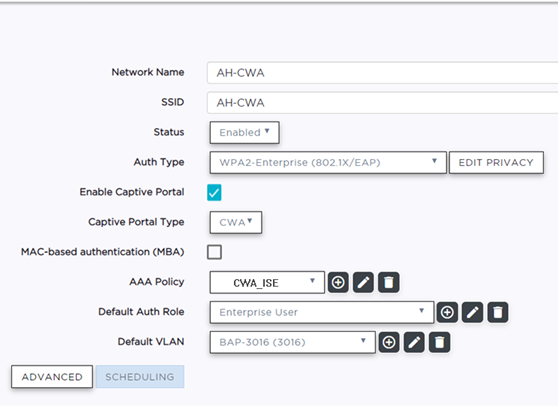Click the Network Name input field
Viewport: 558px width, 406px height.
pyautogui.click(x=383, y=73)
